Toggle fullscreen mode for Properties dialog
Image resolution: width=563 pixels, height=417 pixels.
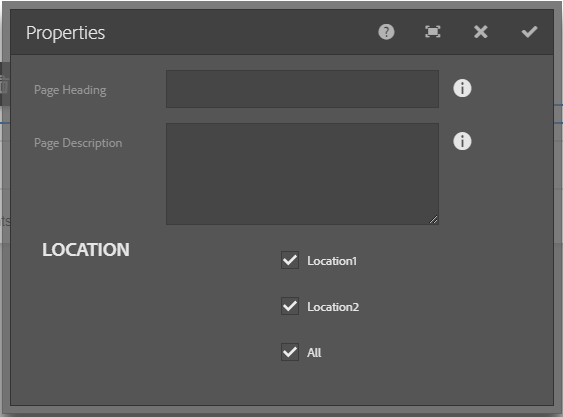coord(433,32)
